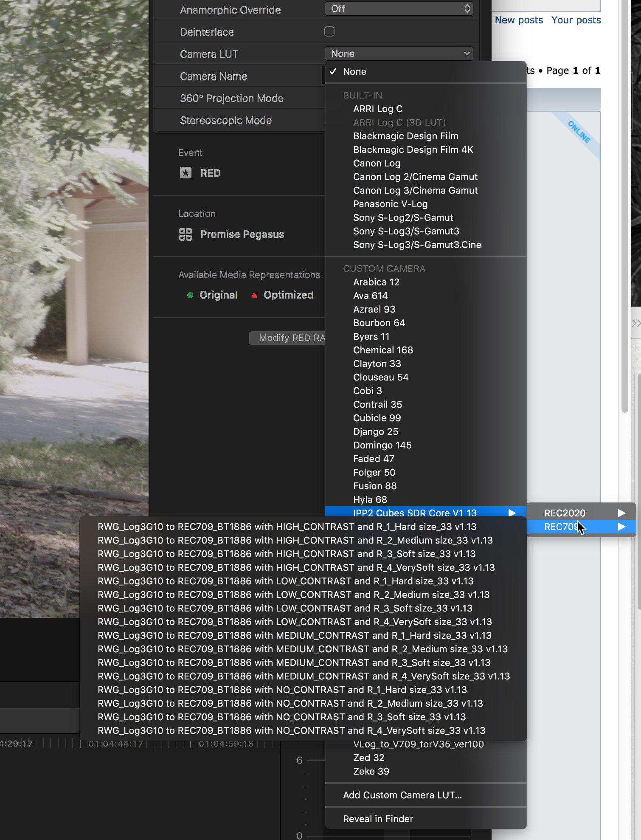
Task: Click the arrow beside IPP2 Cubes SDR Core
Action: tap(512, 513)
